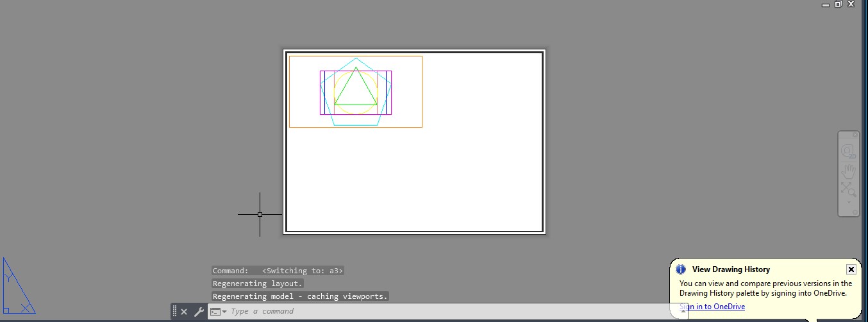Click "Regenerating layout." command history line
The image size is (868, 322).
click(258, 284)
